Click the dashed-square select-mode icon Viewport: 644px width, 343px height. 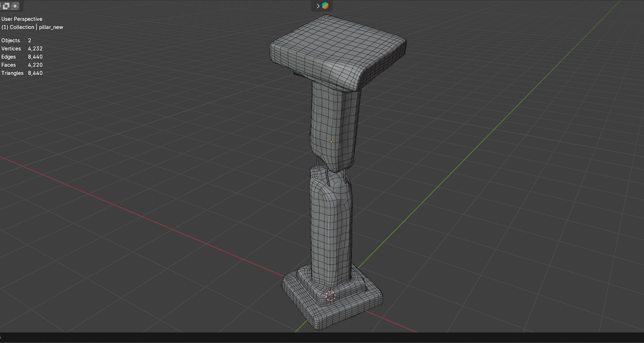click(15, 6)
